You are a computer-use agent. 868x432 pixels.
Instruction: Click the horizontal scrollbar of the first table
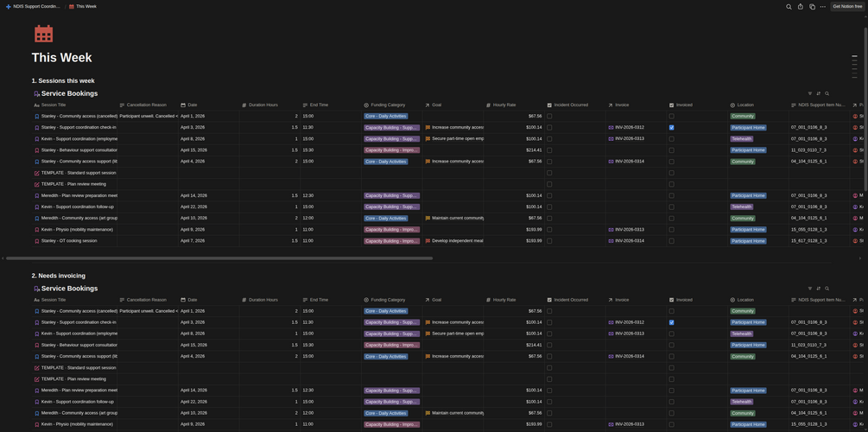[x=219, y=258]
